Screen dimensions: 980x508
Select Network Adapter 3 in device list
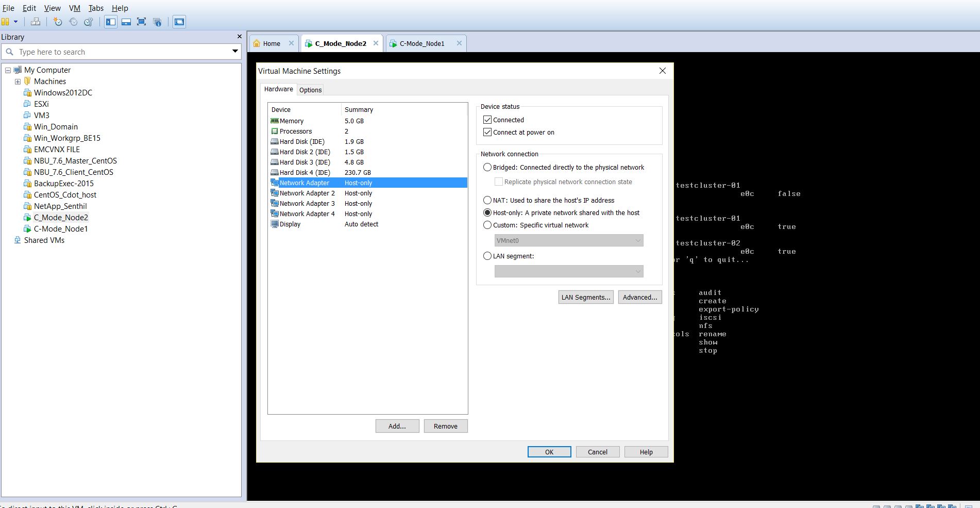click(307, 203)
